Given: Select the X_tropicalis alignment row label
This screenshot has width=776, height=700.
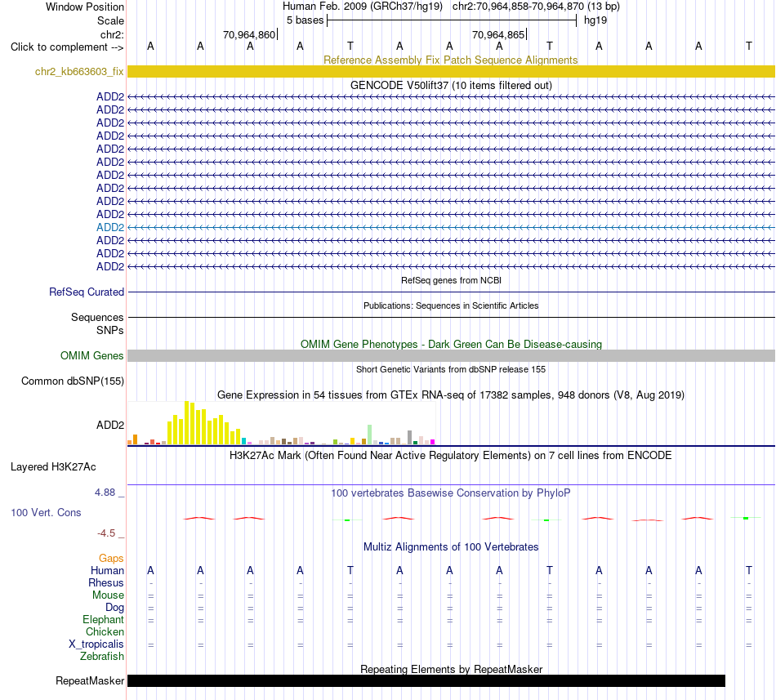Looking at the screenshot, I should pos(96,644).
